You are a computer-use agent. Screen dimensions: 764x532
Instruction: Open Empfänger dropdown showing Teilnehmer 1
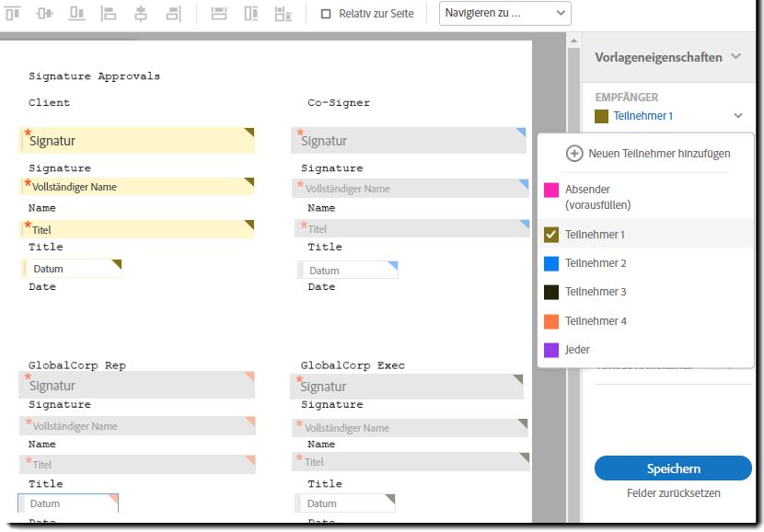pyautogui.click(x=668, y=116)
